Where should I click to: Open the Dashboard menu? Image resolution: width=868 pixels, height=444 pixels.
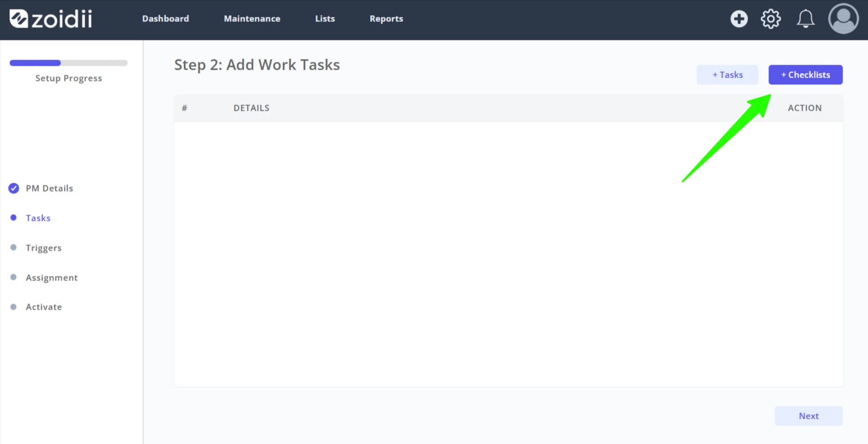coord(165,19)
